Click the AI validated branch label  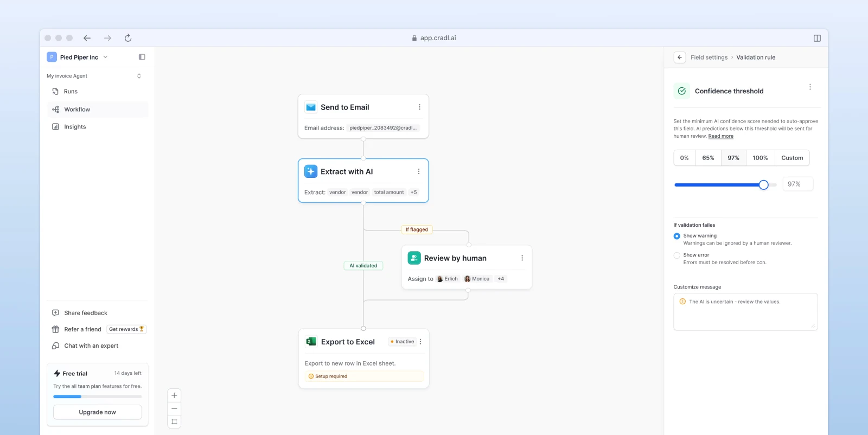tap(363, 266)
